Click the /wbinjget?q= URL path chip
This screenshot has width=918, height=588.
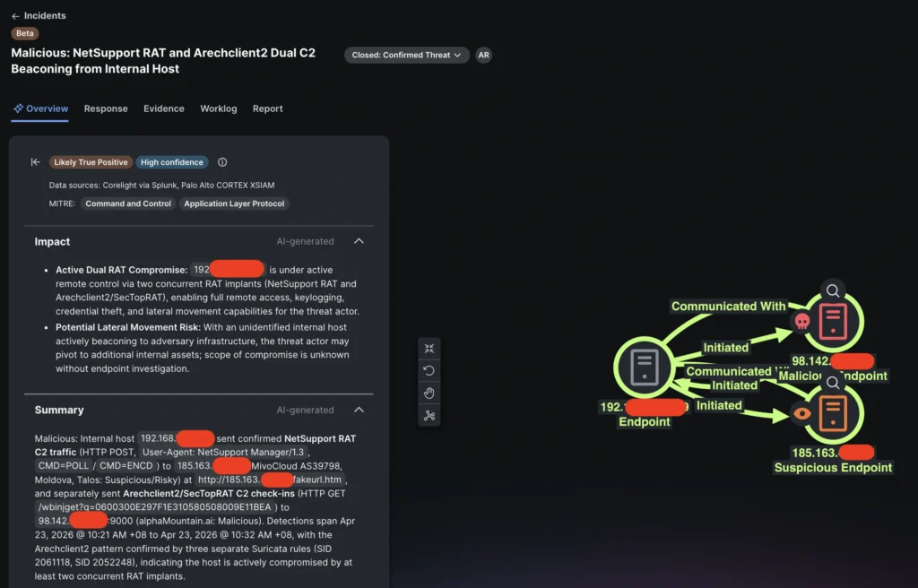coord(154,507)
